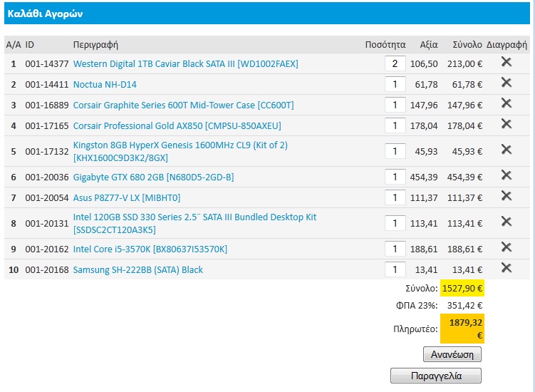Image resolution: width=535 pixels, height=392 pixels.
Task: Open Kingston 8GB HyperX Genesis link
Action: coord(180,151)
